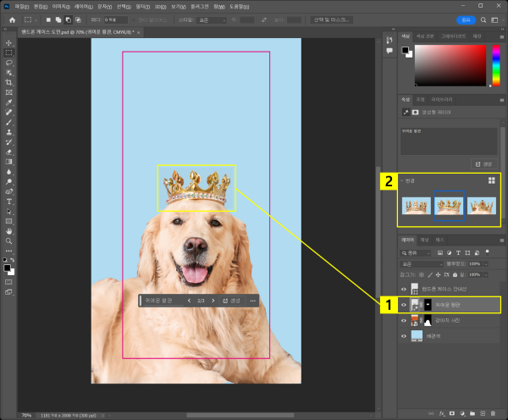Switch to the 채널 tab
The width and height of the screenshot is (508, 420).
coord(425,240)
